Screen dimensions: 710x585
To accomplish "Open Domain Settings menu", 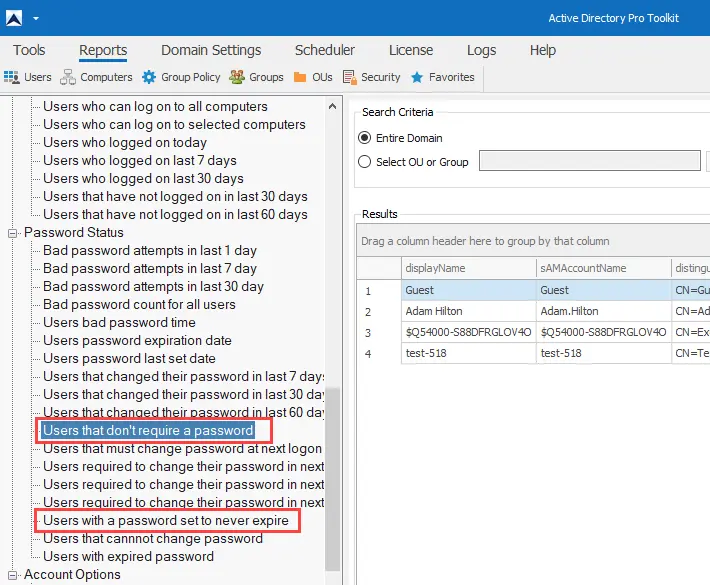I will click(x=211, y=50).
